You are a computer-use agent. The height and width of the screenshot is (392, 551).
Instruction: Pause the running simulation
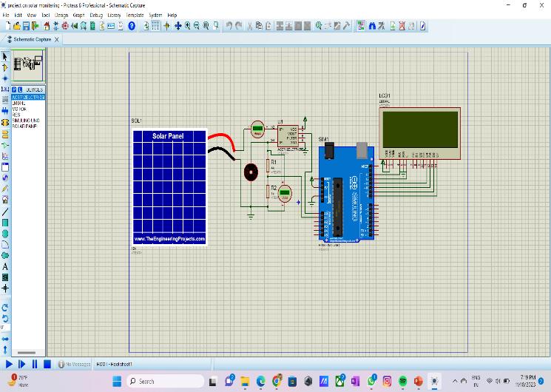tap(34, 364)
